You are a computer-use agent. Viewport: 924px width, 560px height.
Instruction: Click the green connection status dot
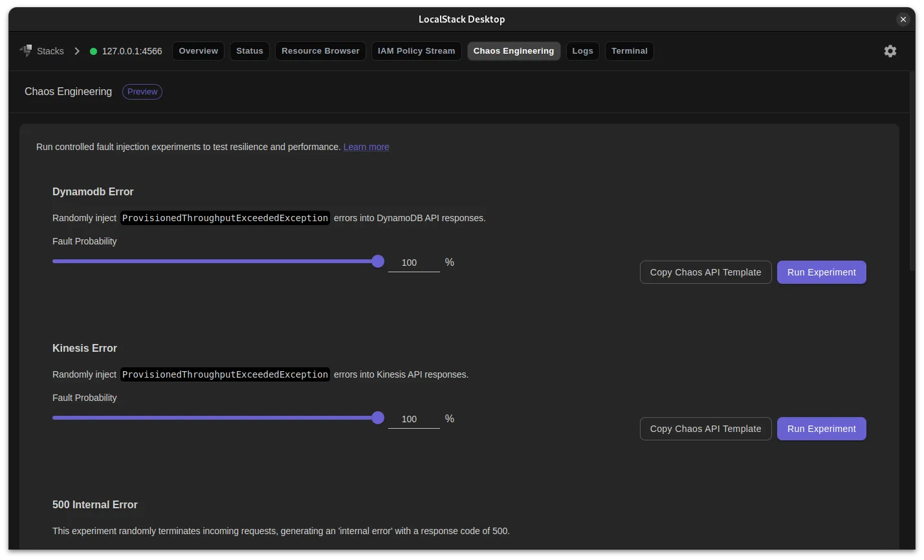[x=94, y=50]
